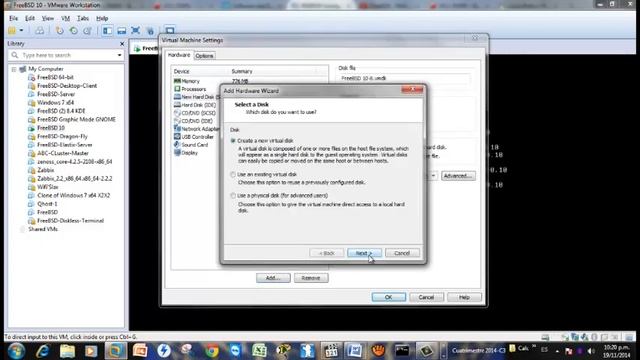Open Windows Start menu

[16, 351]
